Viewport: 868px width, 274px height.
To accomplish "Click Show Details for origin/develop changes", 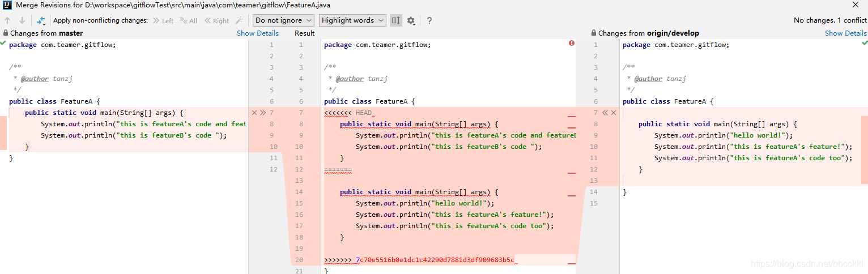I will point(846,33).
